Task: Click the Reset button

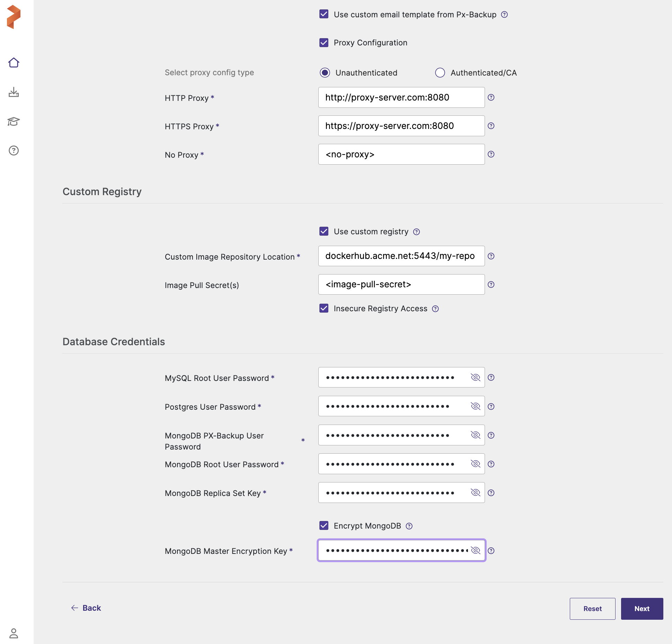Action: (x=592, y=609)
